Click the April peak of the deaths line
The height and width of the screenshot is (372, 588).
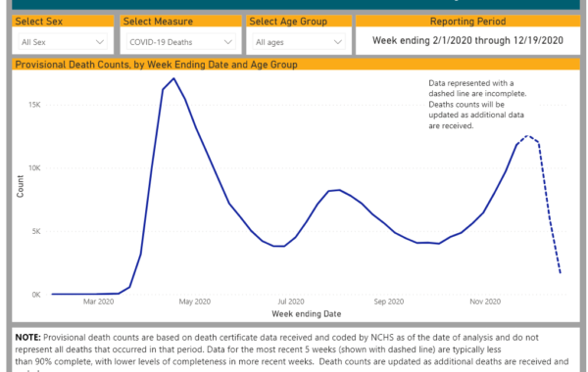point(173,78)
